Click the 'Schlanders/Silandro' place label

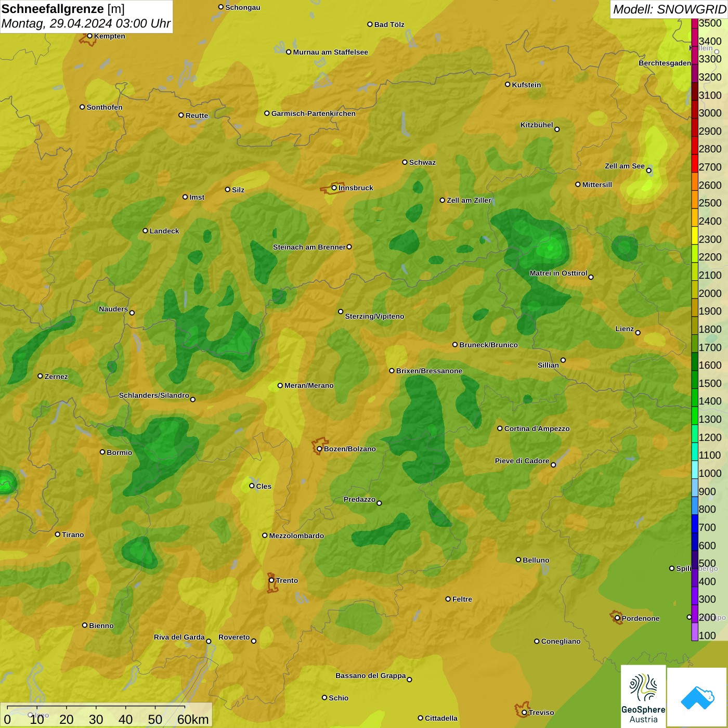point(154,395)
